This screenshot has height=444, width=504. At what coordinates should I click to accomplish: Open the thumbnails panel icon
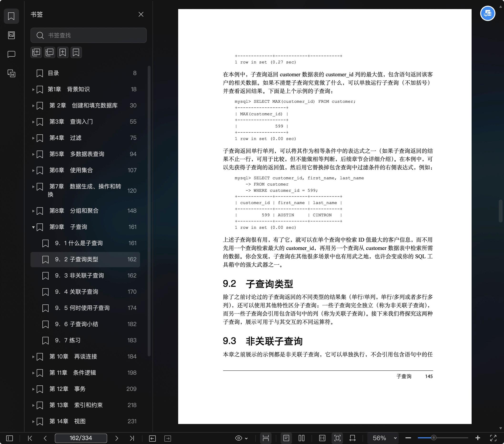pos(11,35)
